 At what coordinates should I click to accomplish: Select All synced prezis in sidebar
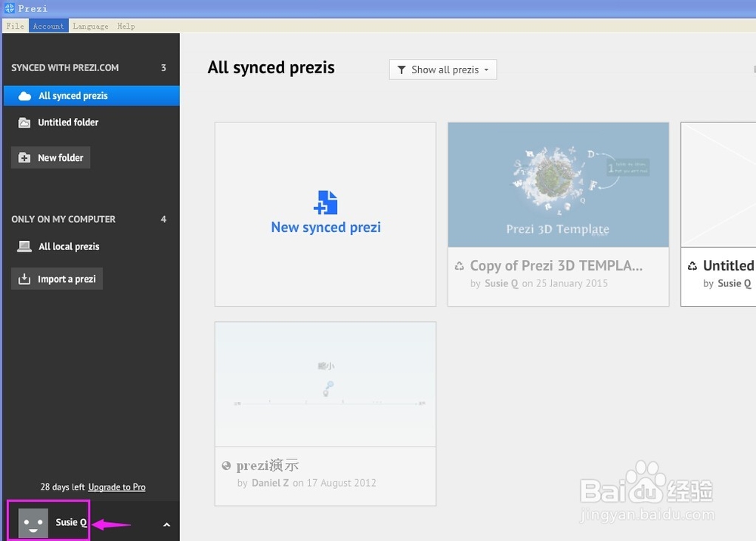click(91, 96)
